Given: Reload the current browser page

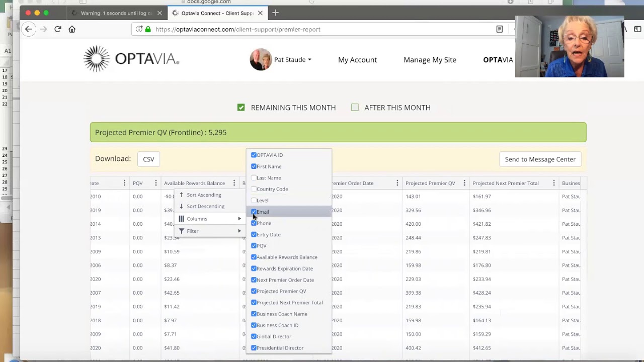Looking at the screenshot, I should [58, 29].
